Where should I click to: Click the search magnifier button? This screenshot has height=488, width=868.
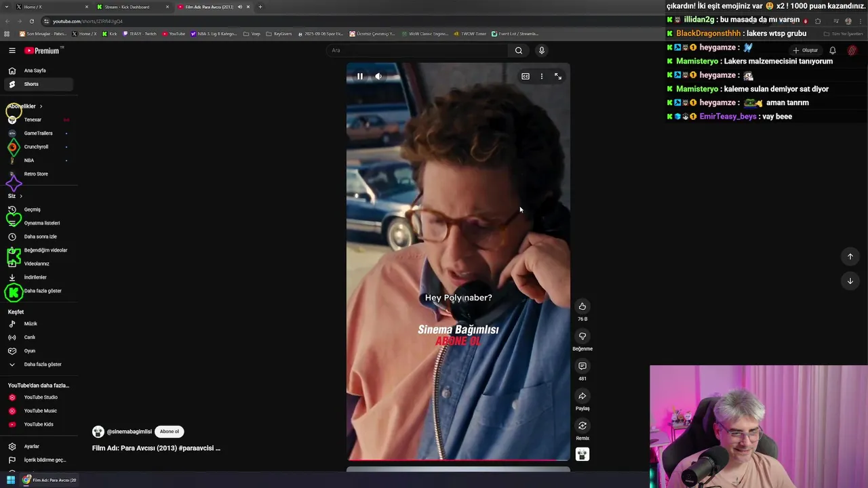[519, 50]
